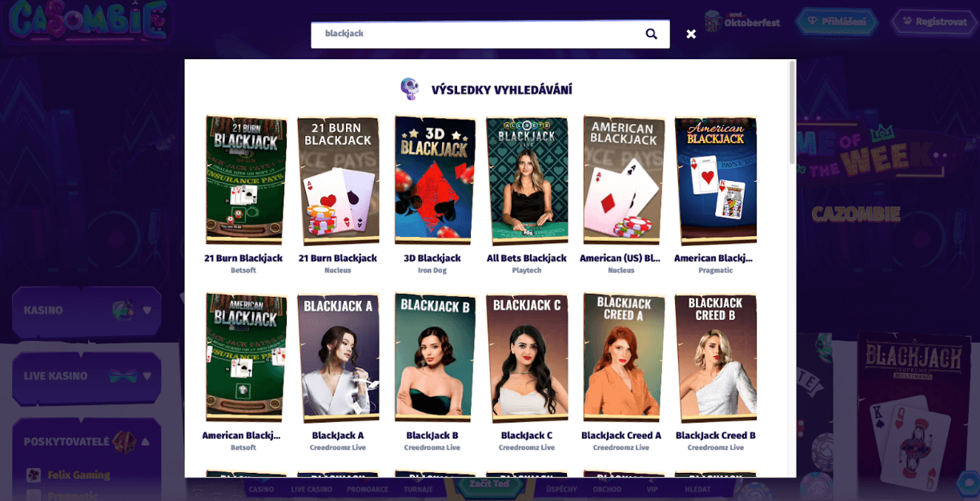
Task: Click the skull icon beside Výsledky vyhledávání
Action: [x=409, y=89]
